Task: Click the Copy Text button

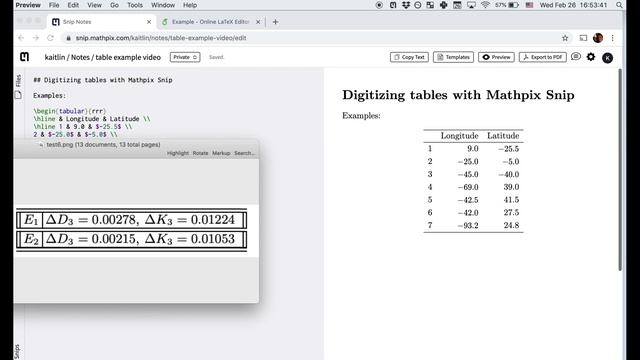Action: pyautogui.click(x=409, y=57)
